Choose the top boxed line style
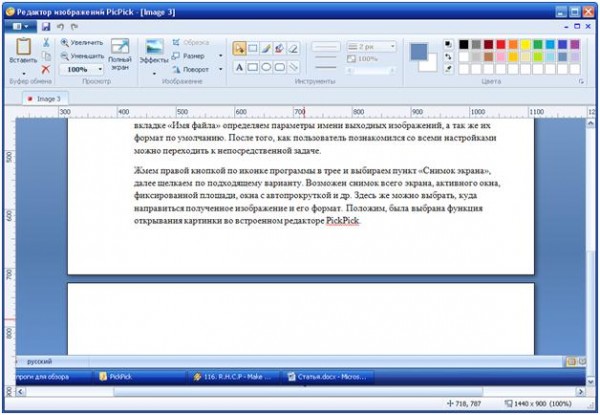This screenshot has width=600, height=415. click(326, 47)
